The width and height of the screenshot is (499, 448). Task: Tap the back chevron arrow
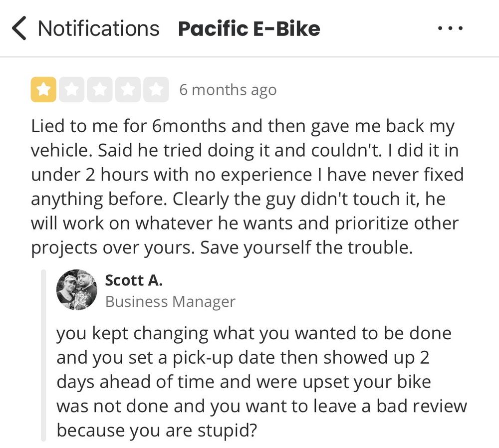[x=18, y=28]
